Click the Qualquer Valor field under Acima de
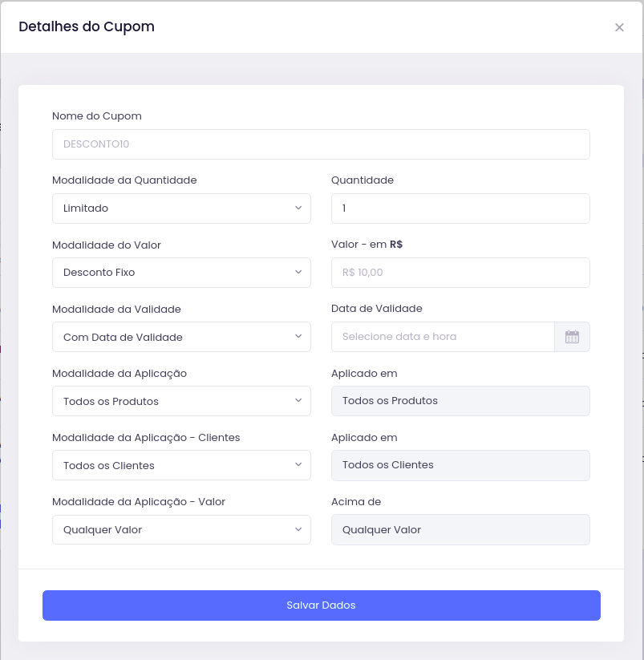The image size is (644, 660). (x=460, y=529)
